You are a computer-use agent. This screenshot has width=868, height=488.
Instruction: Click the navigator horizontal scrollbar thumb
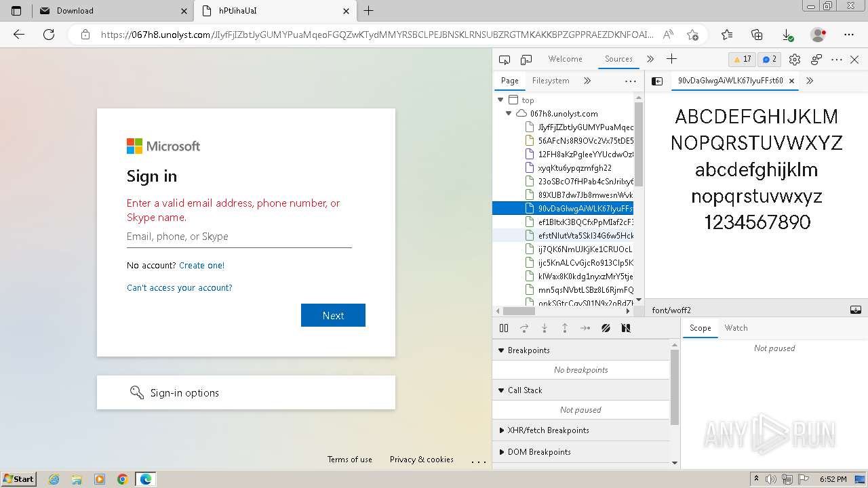tap(519, 311)
